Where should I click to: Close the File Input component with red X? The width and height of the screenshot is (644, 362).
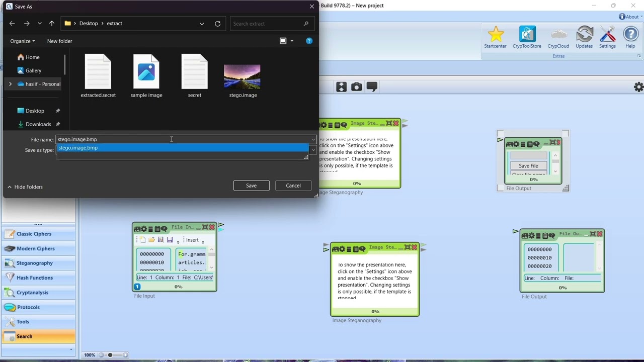tap(212, 227)
